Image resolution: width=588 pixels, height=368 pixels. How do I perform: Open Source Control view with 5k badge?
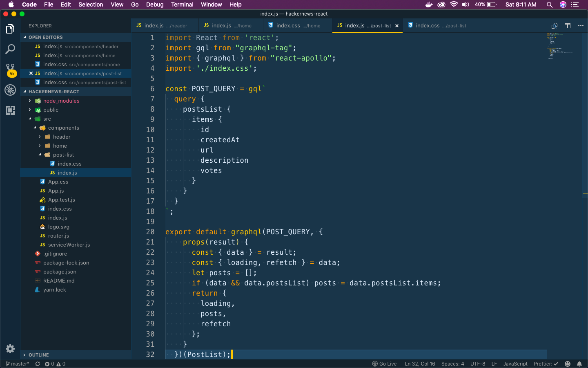10,70
